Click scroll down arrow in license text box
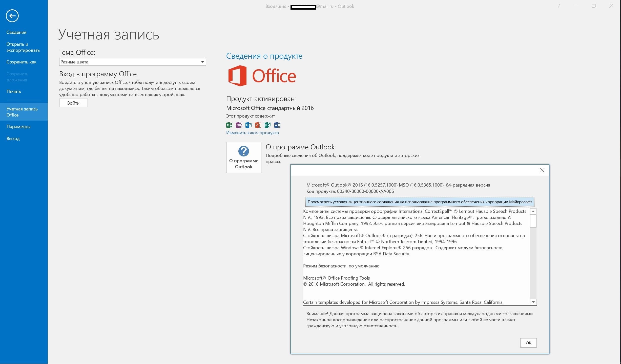 click(533, 302)
